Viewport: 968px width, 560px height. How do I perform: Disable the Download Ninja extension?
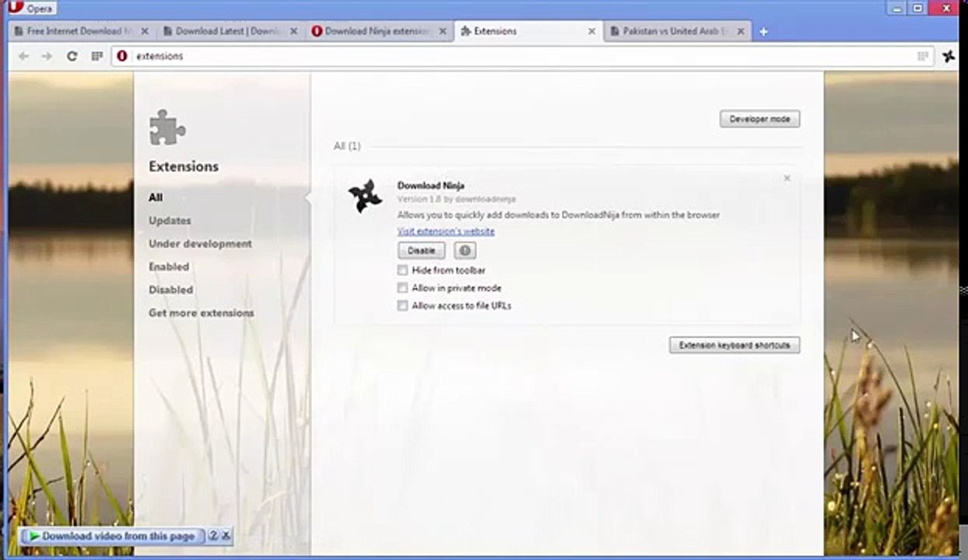421,250
